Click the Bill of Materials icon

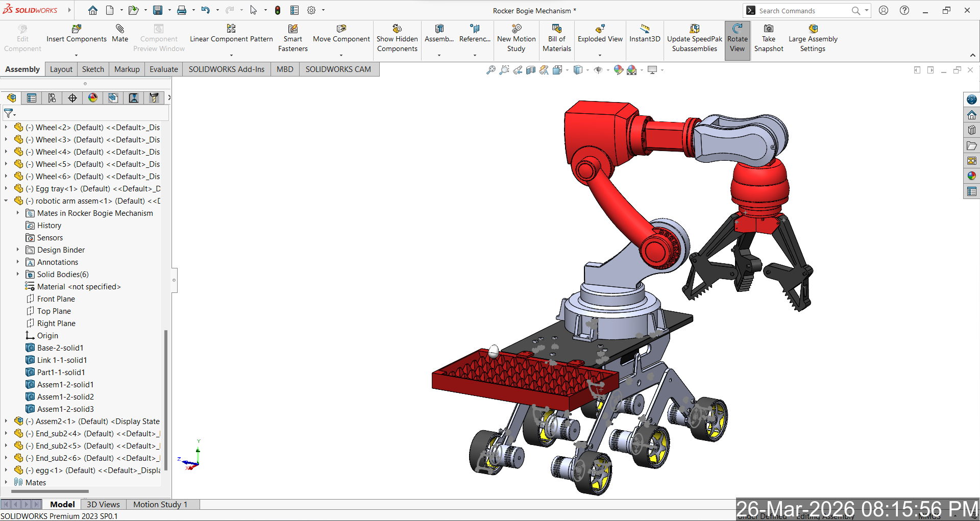(556, 29)
